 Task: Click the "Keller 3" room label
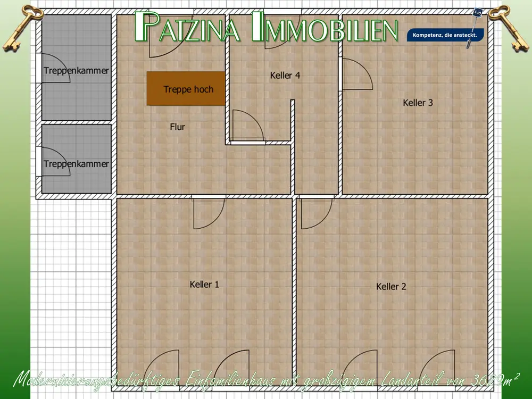pos(418,103)
